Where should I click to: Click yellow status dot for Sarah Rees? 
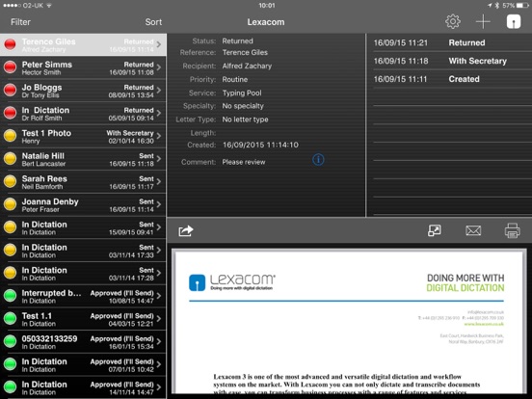11,181
